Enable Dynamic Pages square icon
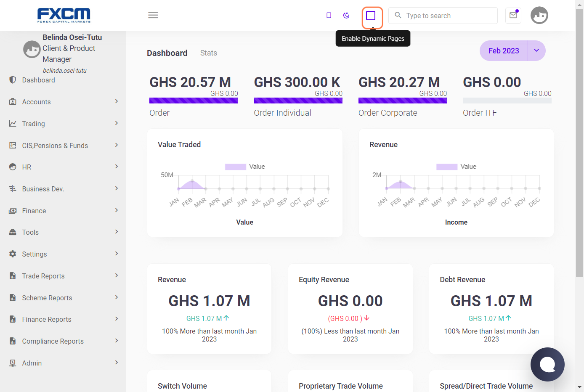Screen dimensions: 584x392 point(371,16)
